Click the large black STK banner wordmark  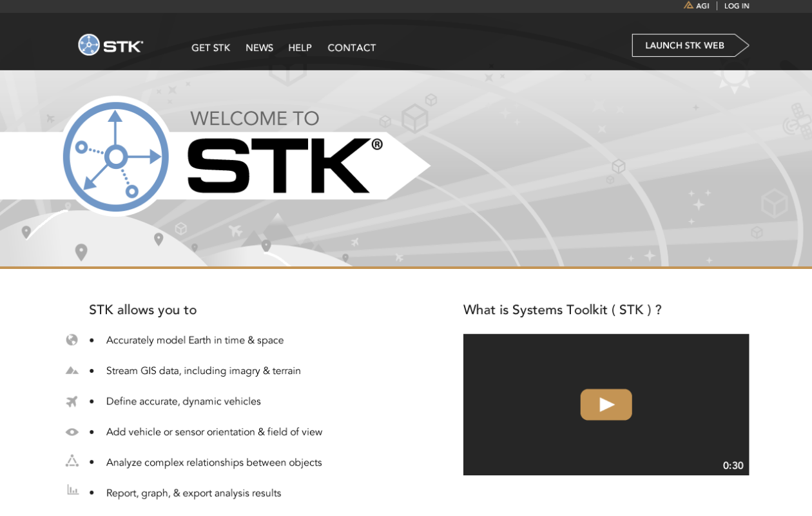(285, 165)
